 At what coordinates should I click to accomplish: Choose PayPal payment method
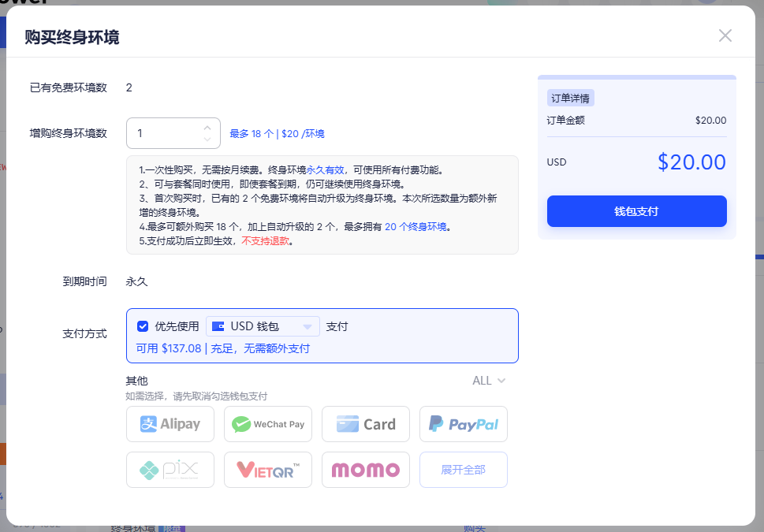464,424
